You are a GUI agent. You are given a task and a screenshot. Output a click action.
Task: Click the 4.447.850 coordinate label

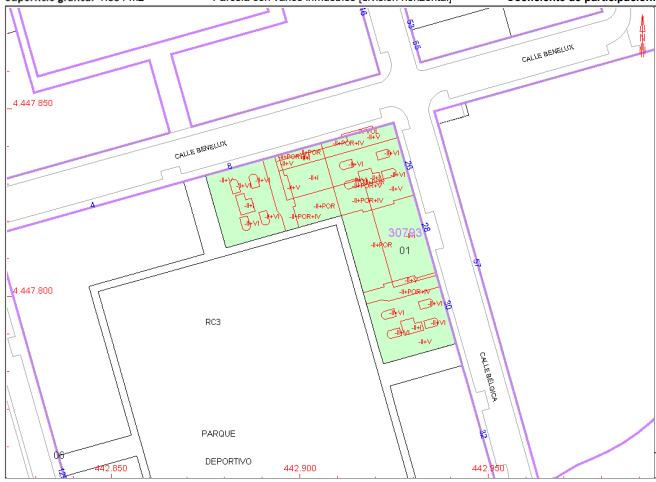tap(32, 103)
